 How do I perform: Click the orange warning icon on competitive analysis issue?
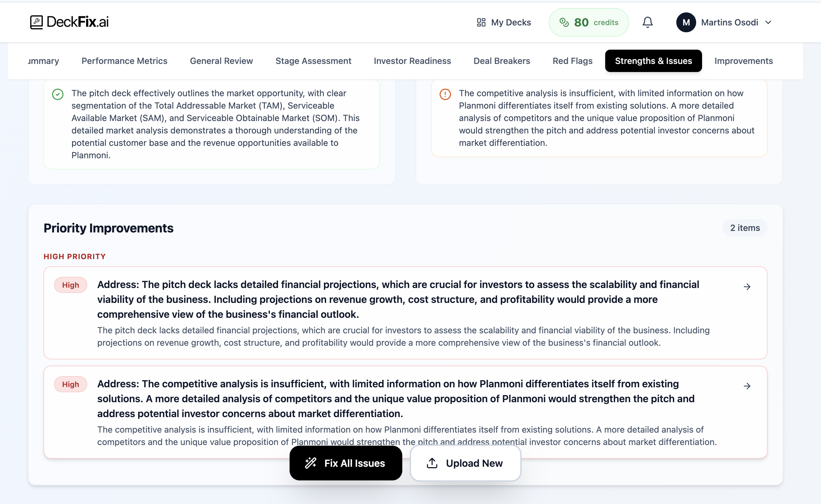coord(445,94)
